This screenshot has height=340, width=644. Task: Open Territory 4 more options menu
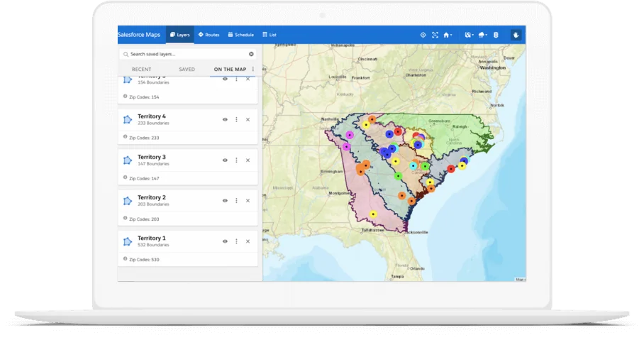(236, 120)
